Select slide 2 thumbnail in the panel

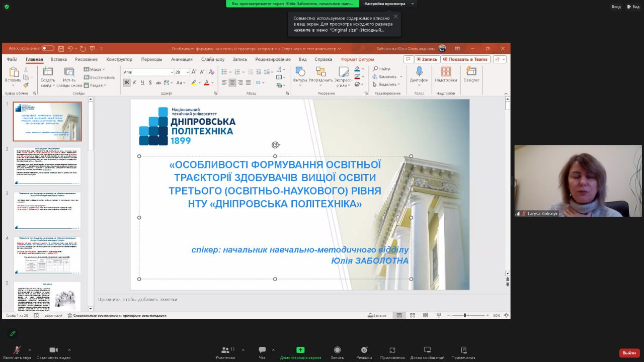(47, 166)
